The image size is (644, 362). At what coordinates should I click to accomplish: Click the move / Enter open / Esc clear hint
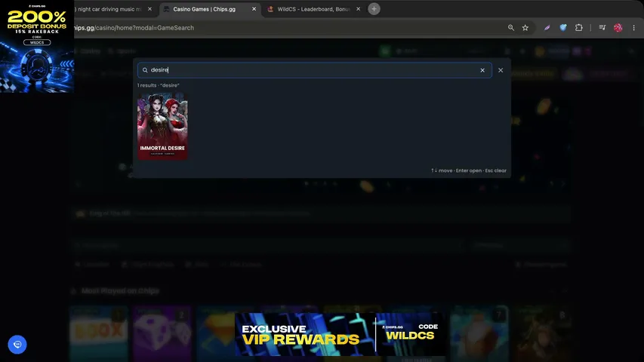click(x=469, y=170)
